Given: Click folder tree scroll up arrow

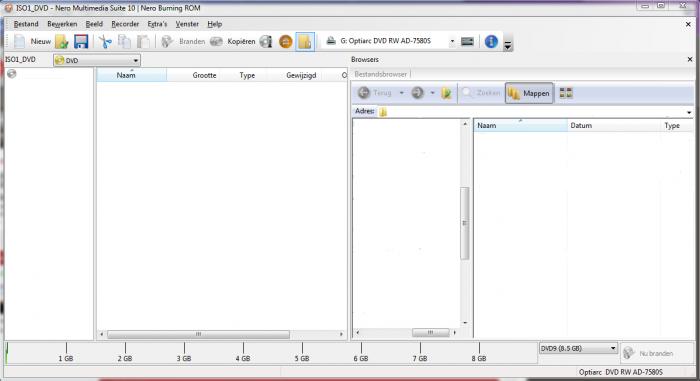Looking at the screenshot, I should click(x=465, y=124).
